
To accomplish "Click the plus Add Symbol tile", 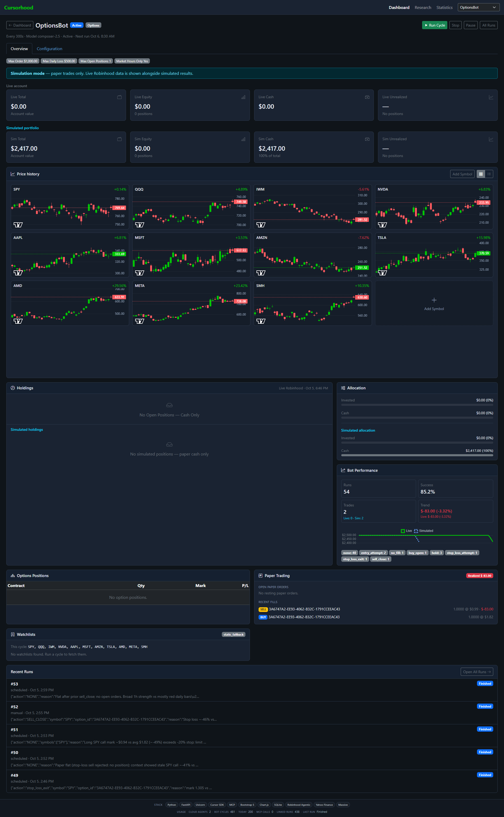I will (x=434, y=303).
